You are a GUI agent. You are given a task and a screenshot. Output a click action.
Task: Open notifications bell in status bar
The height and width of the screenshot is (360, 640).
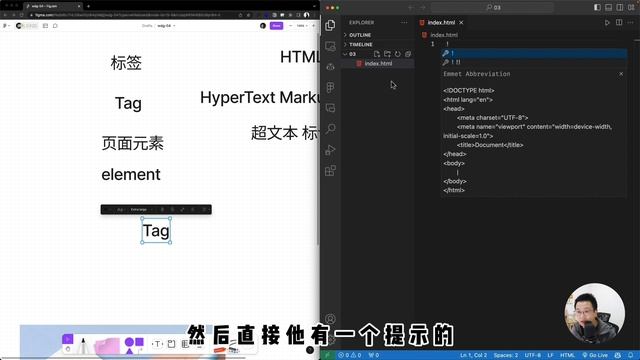(x=631, y=355)
